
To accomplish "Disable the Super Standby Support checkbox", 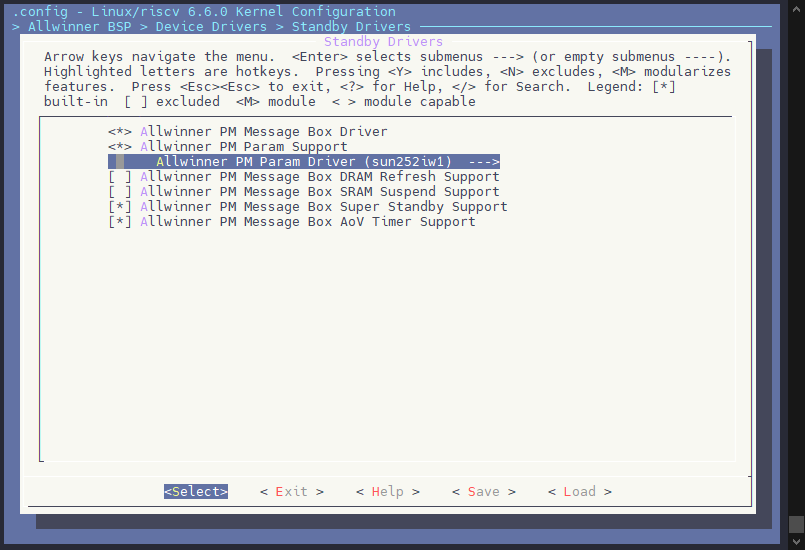I will click(x=120, y=207).
